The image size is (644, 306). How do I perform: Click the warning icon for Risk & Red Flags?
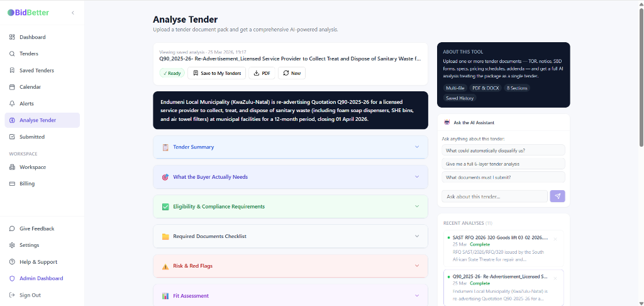165,266
